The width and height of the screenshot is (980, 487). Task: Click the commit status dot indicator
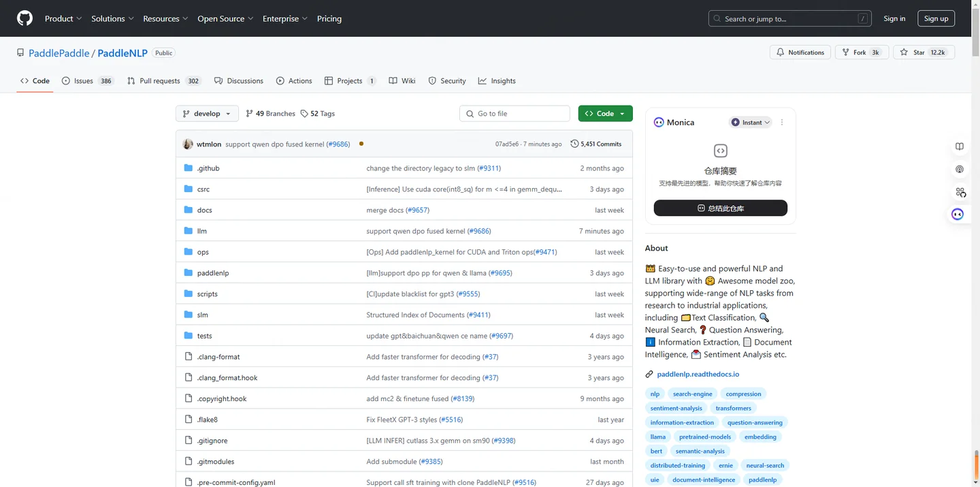tap(361, 144)
